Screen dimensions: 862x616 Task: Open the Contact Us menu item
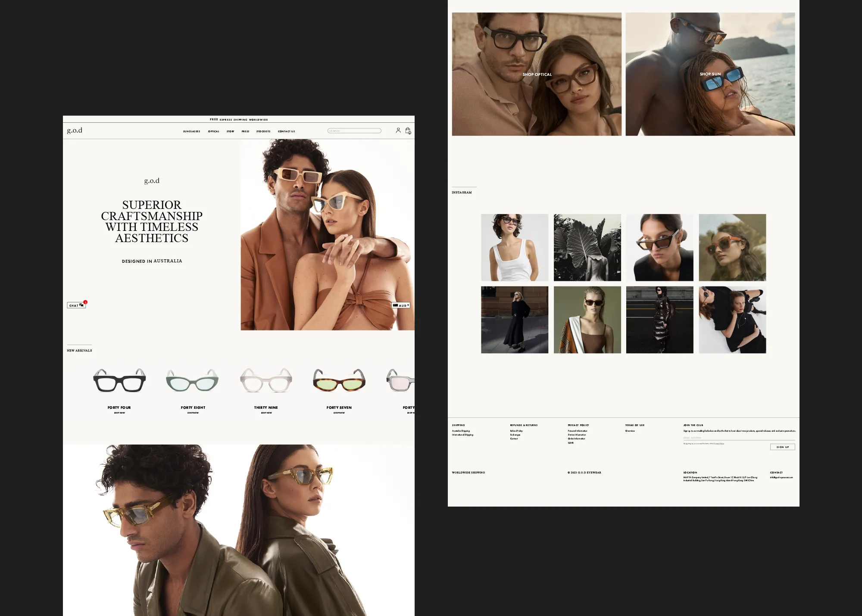[287, 131]
